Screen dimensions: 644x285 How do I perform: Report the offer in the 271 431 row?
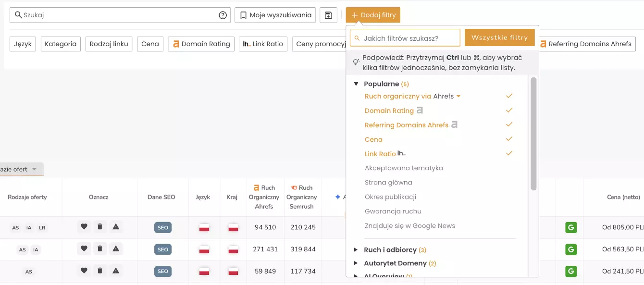pos(116,249)
